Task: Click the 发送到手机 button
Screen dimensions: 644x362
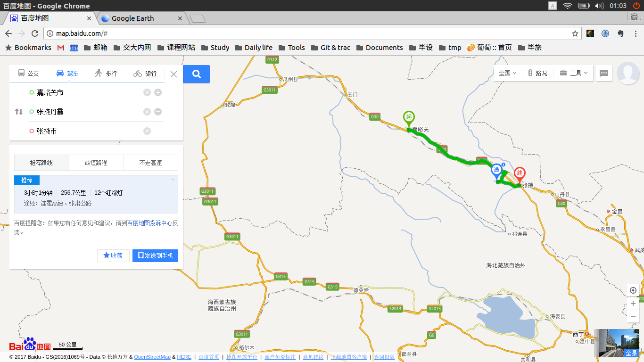Action: click(x=155, y=255)
